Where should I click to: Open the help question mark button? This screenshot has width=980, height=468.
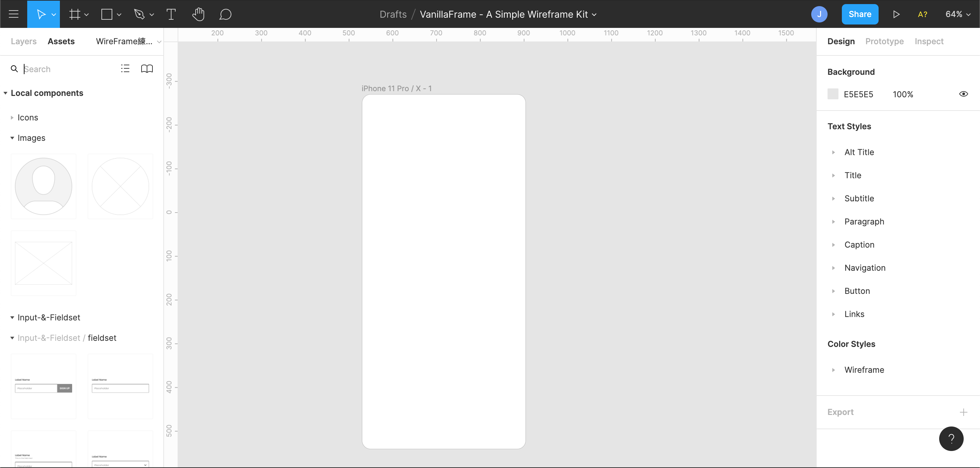click(x=951, y=439)
